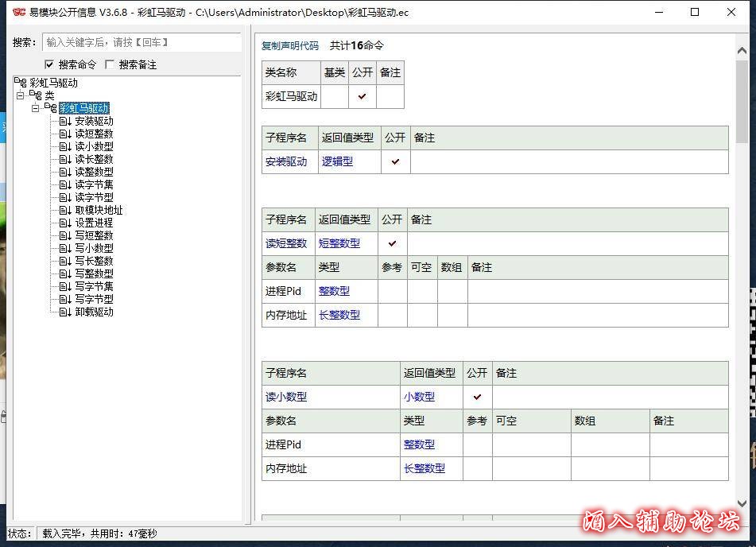Viewport: 756px width, 547px height.
Task: Collapse the 类 tree node
Action: [21, 95]
